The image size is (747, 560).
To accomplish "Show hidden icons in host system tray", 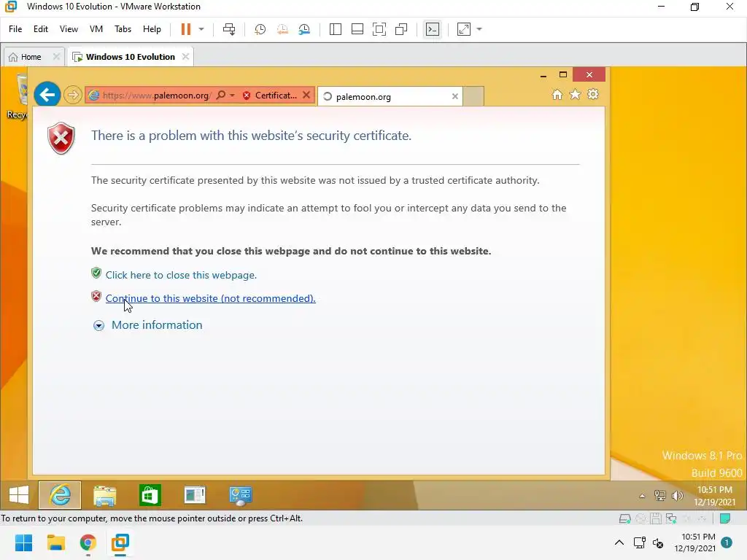I will coord(619,542).
